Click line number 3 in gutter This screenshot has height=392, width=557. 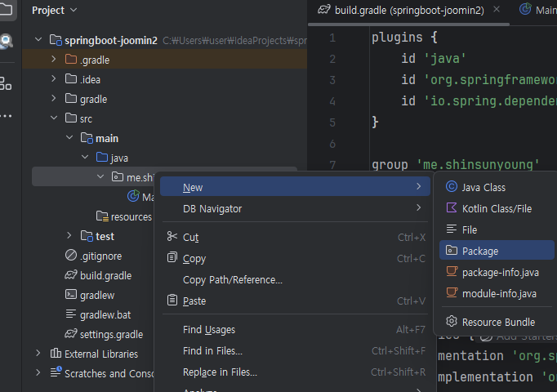[x=332, y=80]
